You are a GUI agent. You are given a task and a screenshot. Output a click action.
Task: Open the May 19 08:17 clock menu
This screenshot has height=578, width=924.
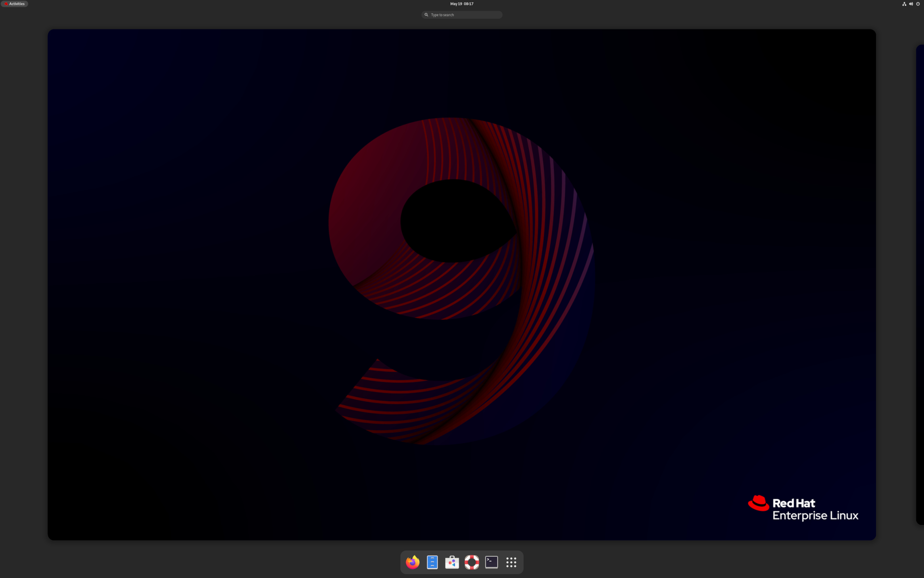(x=462, y=4)
